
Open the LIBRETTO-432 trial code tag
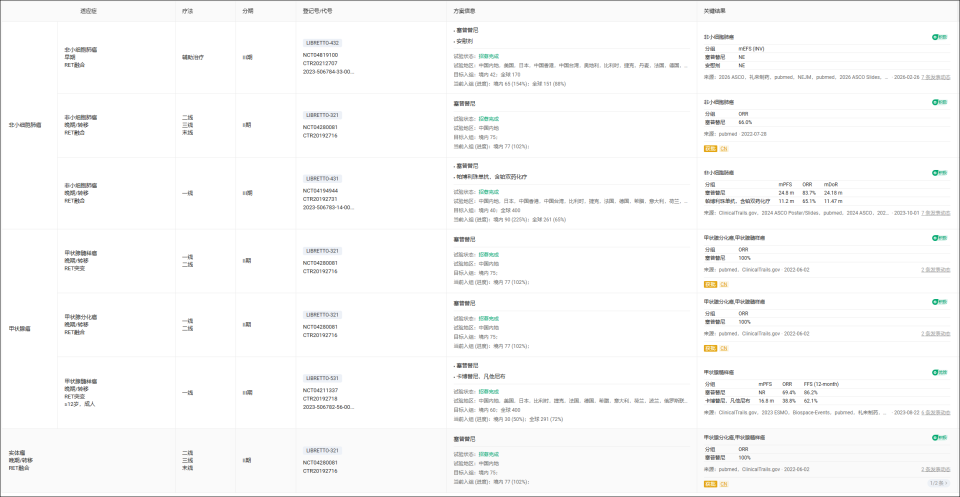click(x=322, y=43)
